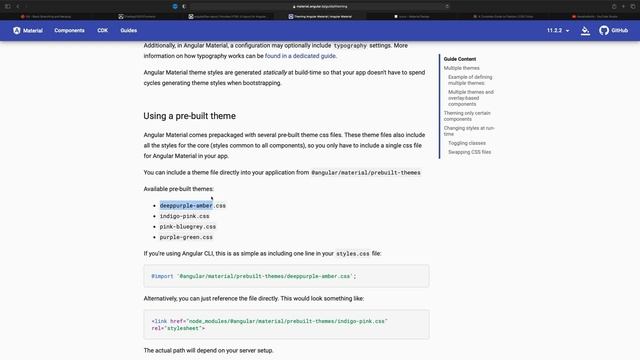Click the 'Guide Content' heading
Screen dimensions: 640x360
click(460, 59)
